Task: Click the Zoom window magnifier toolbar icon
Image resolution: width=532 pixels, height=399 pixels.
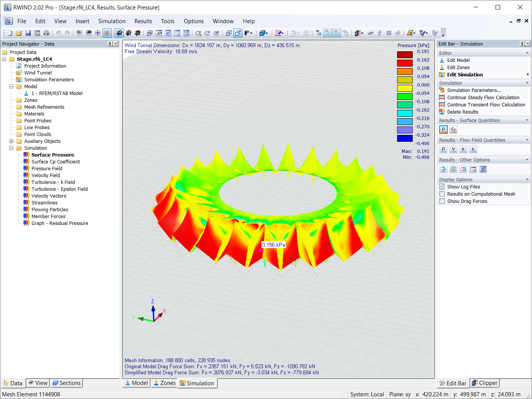Action: (177, 33)
